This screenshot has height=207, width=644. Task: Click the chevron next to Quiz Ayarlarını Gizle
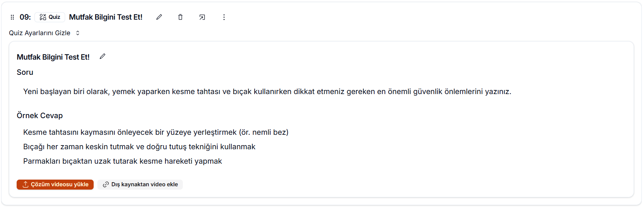click(x=78, y=33)
